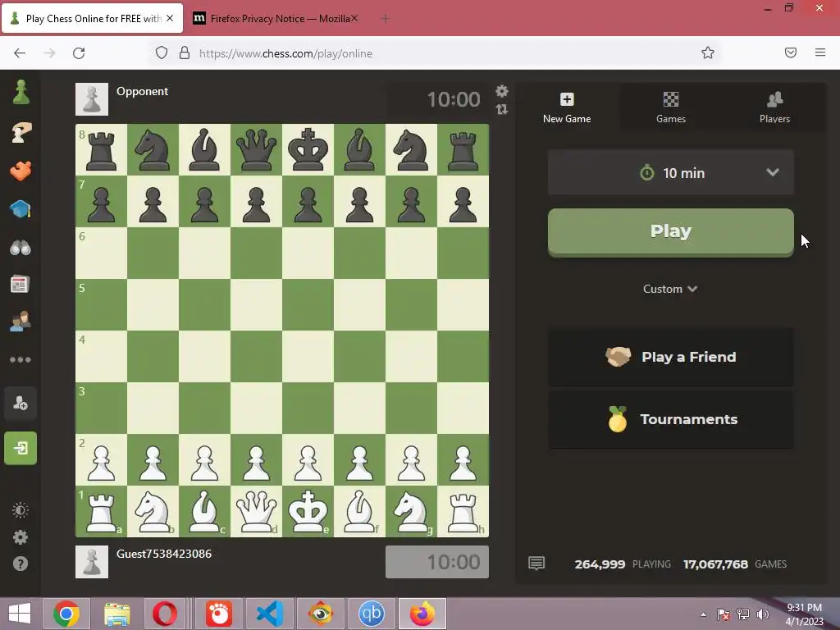Click the green log in sidebar button
Image resolution: width=840 pixels, height=630 pixels.
(x=21, y=448)
